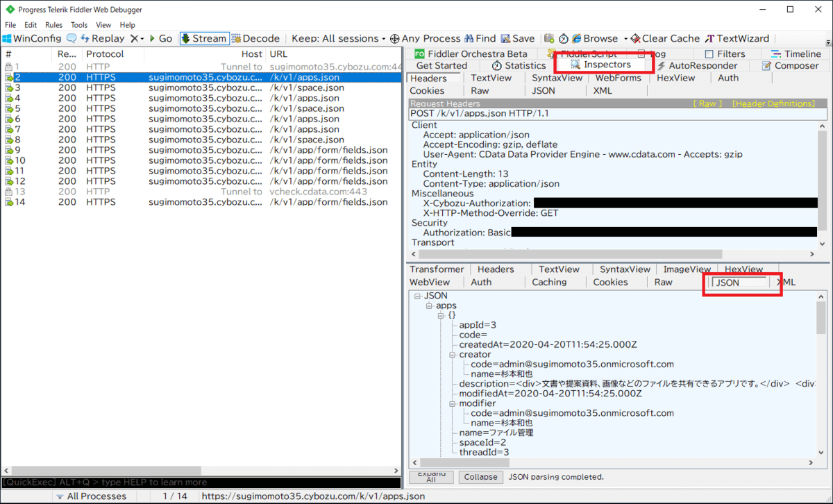Click the camera screenshot icon in toolbar
Image resolution: width=833 pixels, height=504 pixels.
point(549,39)
